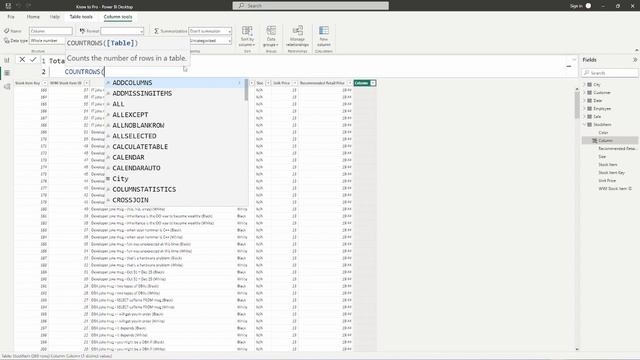Switch to the Column tools tab
Screen dimensions: 640x360
coord(118,17)
